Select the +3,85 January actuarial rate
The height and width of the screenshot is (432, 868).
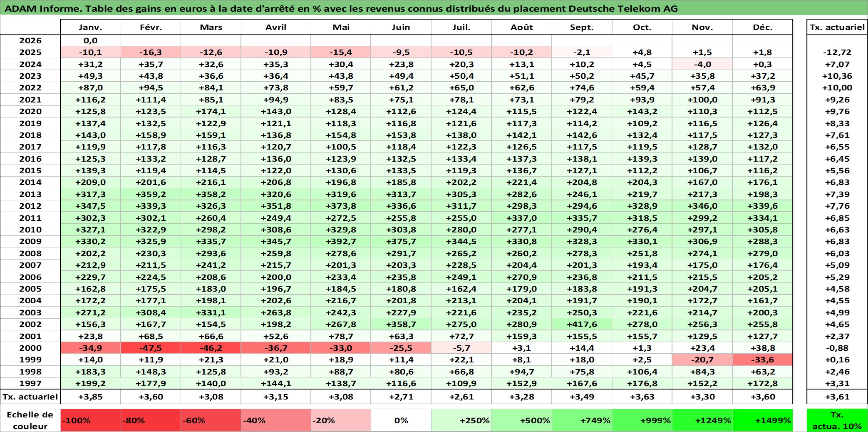(90, 397)
